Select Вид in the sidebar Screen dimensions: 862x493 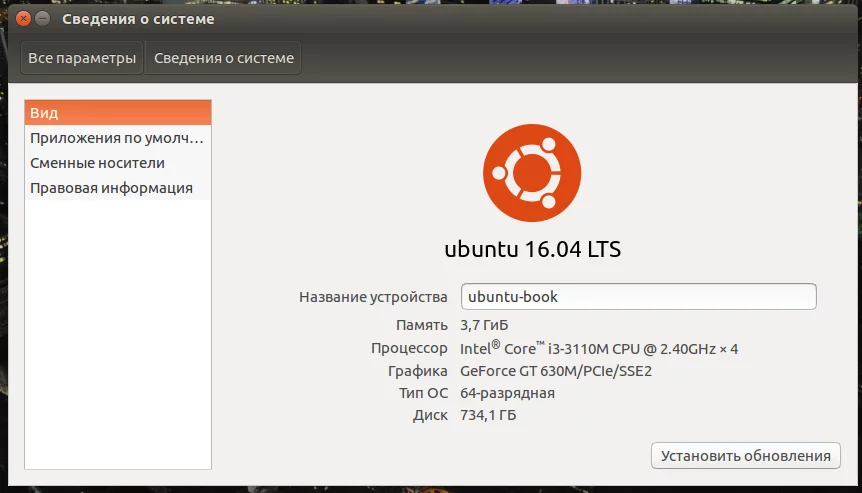(x=118, y=113)
